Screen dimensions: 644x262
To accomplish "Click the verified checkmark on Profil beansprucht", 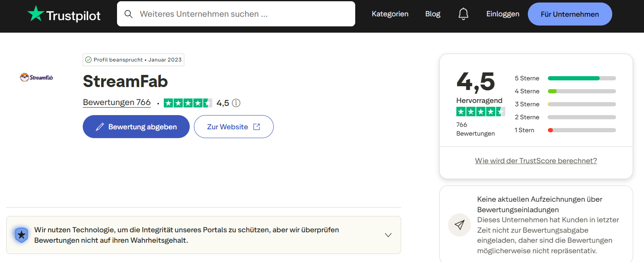I will point(88,60).
